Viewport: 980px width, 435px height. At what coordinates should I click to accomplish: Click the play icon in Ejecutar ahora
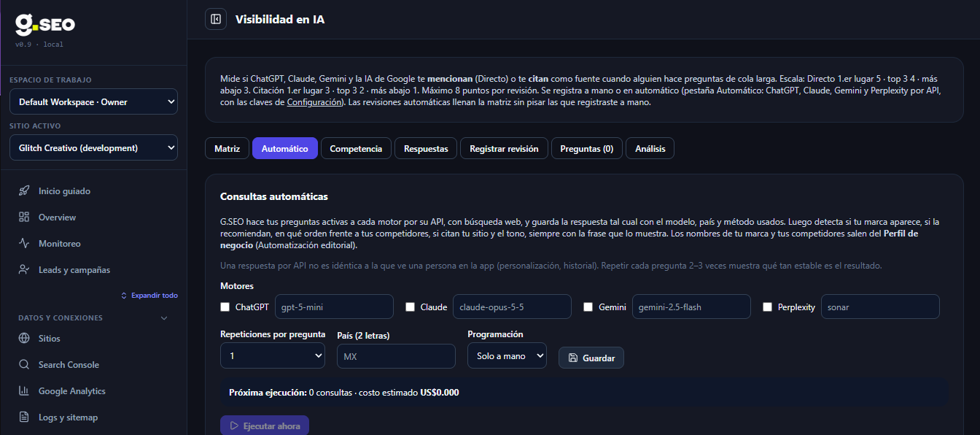click(x=234, y=426)
